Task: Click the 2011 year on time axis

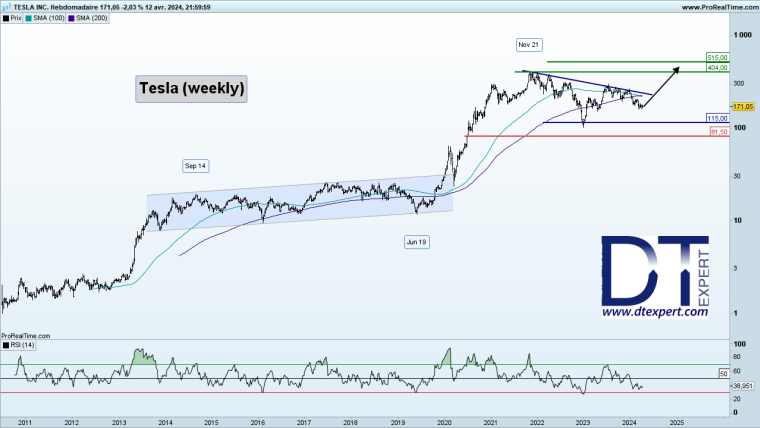Action: click(25, 423)
